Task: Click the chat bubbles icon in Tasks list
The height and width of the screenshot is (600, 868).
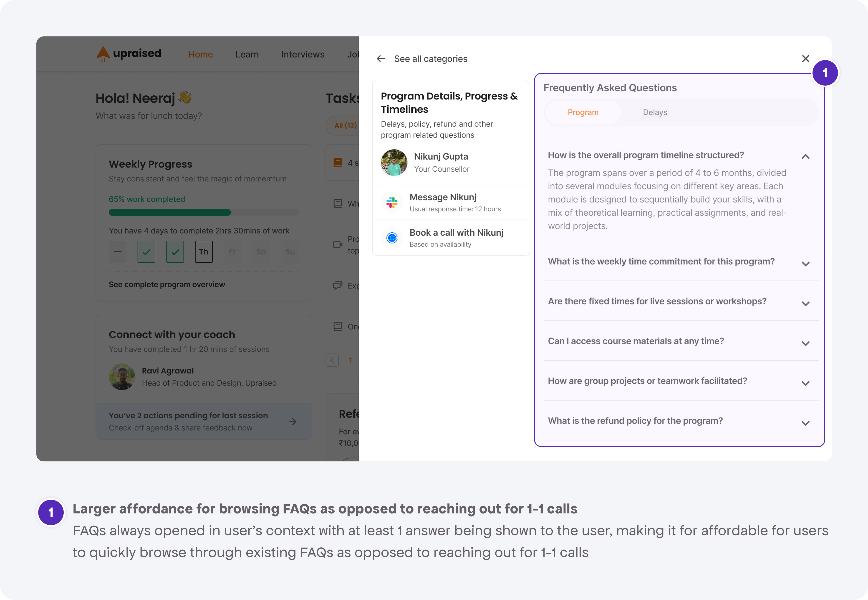Action: tap(338, 285)
